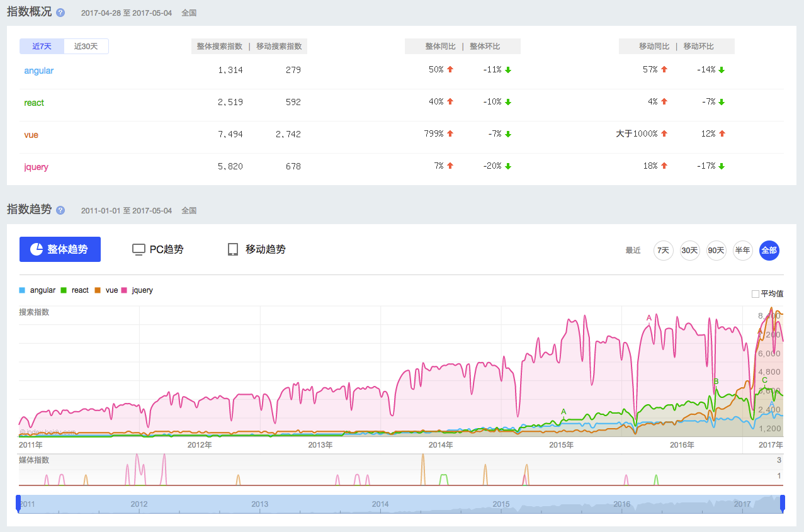Toggle the vue legend series
This screenshot has width=804, height=532.
click(106, 290)
